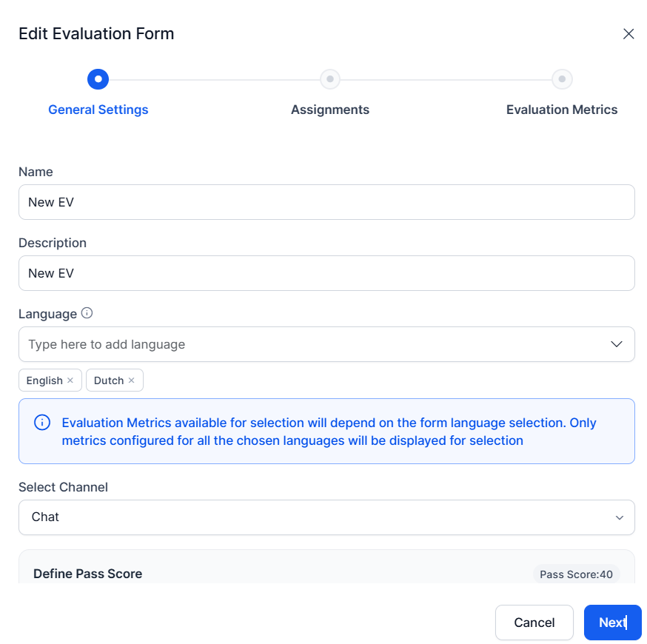Open the Select Channel dropdown arrow
Image resolution: width=647 pixels, height=644 pixels.
tap(619, 517)
